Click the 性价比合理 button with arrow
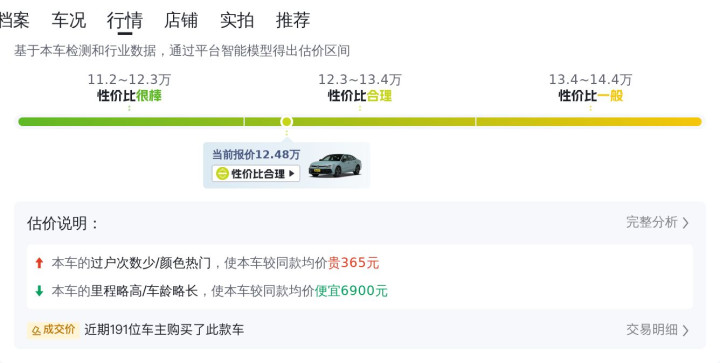 tap(256, 173)
